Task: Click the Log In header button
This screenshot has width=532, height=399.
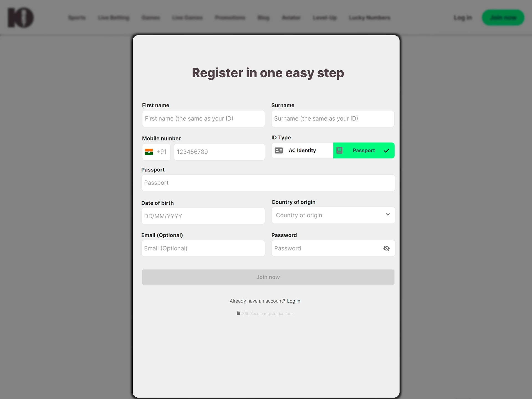Action: coord(462,18)
